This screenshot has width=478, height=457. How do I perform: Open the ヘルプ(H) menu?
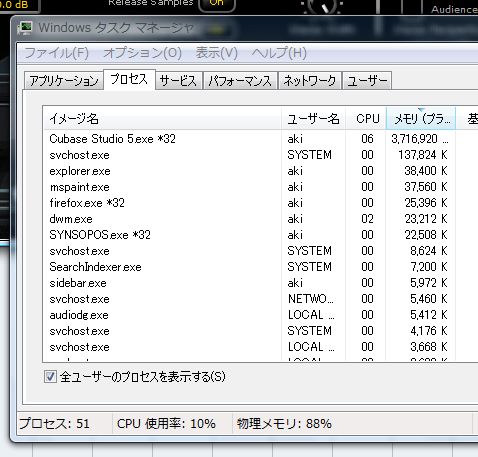point(279,53)
